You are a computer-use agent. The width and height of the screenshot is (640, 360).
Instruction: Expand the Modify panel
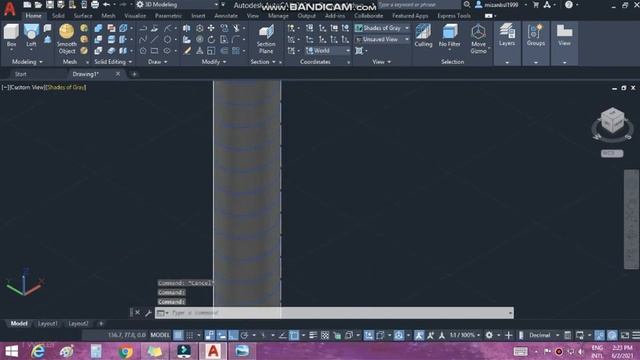(x=214, y=62)
